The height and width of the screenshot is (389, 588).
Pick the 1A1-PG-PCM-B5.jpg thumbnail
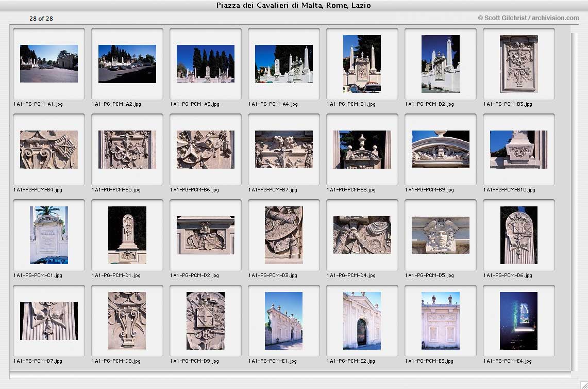127,150
